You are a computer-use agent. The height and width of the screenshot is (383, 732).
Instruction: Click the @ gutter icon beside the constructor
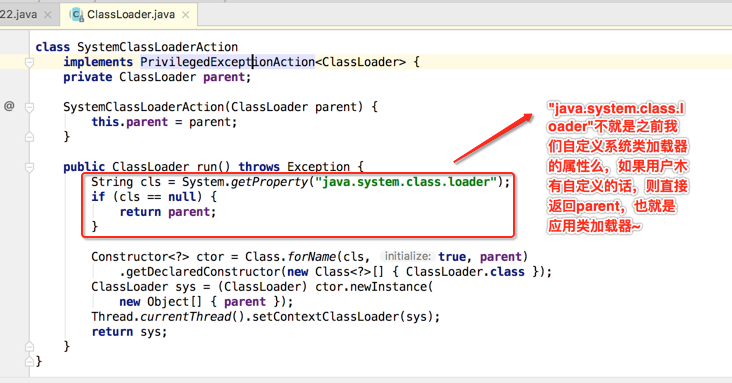(9, 106)
